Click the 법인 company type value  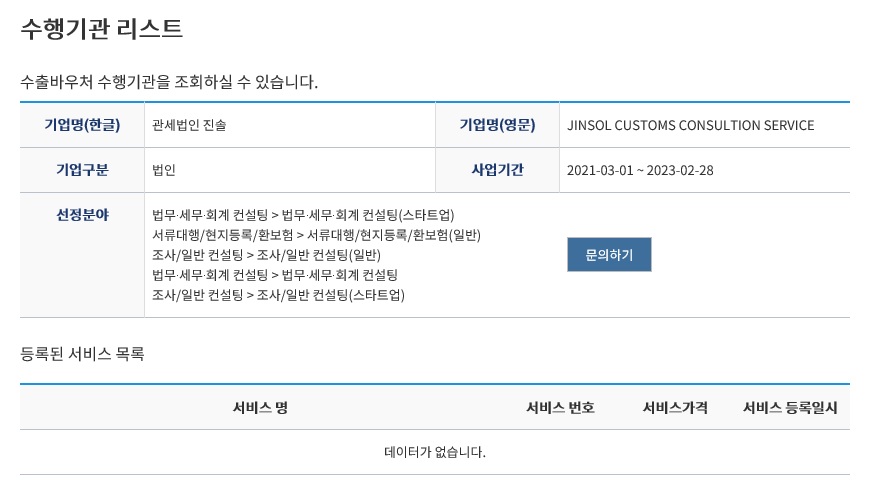(164, 170)
